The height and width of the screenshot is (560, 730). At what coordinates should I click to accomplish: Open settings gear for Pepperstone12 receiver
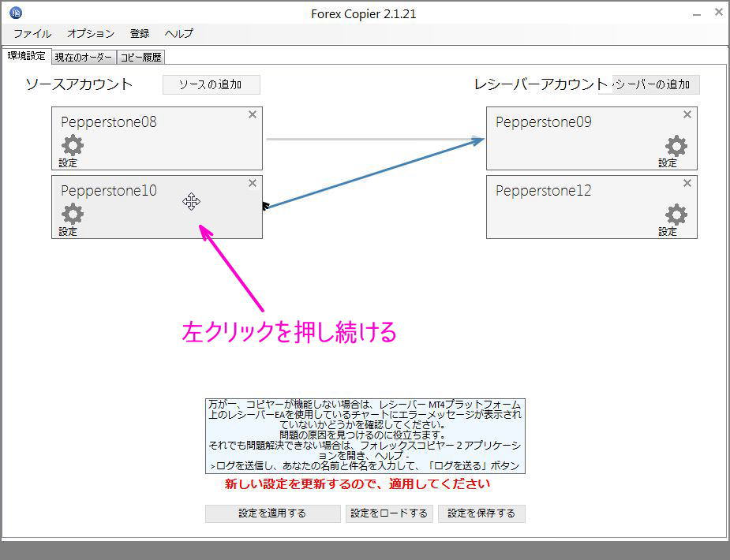pyautogui.click(x=676, y=215)
